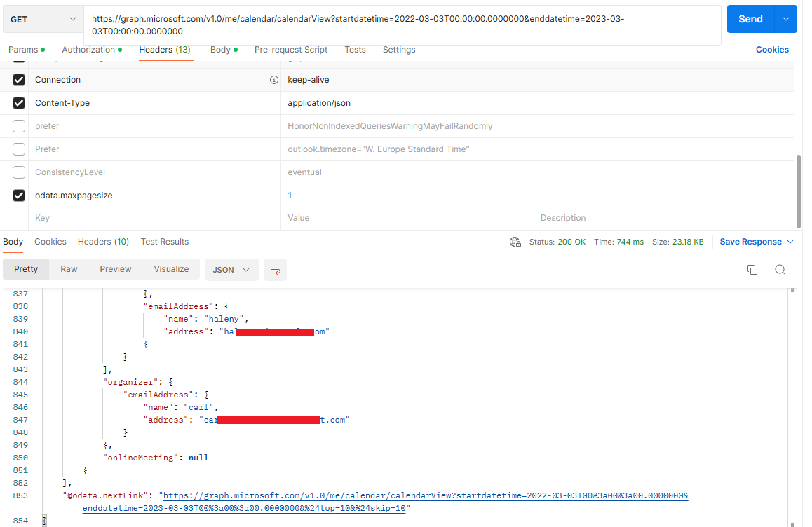The width and height of the screenshot is (812, 527).
Task: Select the Pretty view mode
Action: coord(26,269)
